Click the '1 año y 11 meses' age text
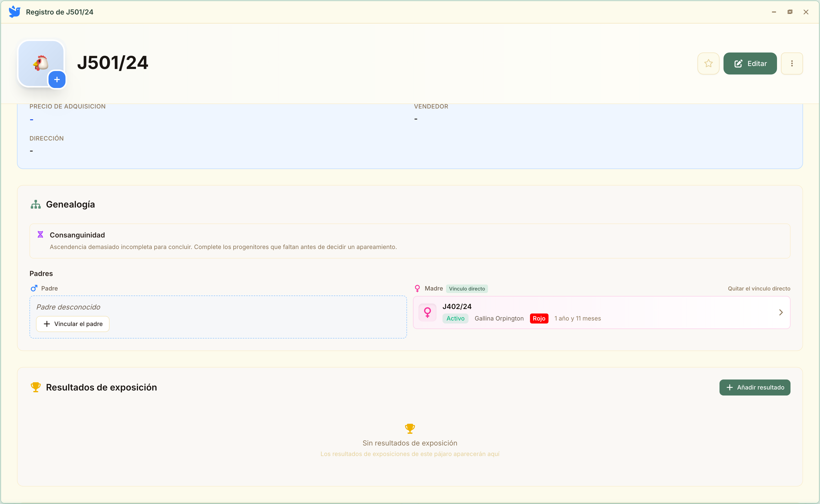Image resolution: width=820 pixels, height=504 pixels. (577, 318)
